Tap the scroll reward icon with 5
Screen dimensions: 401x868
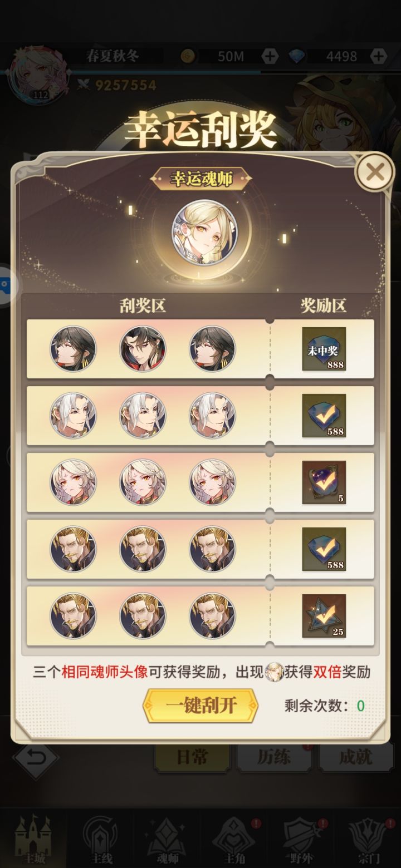point(324,482)
